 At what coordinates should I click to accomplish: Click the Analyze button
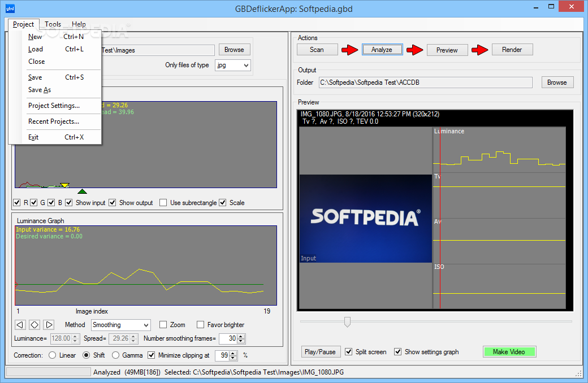[x=382, y=50]
